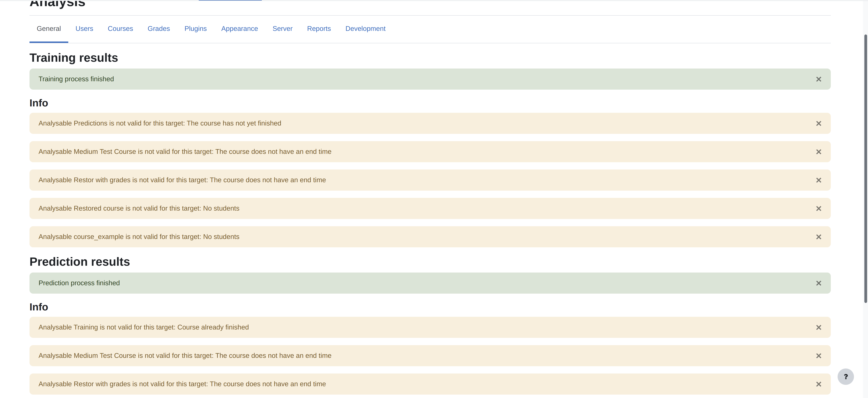This screenshot has height=398, width=868.
Task: Click 'Analysable Predictions is not valid' message
Action: 160,123
